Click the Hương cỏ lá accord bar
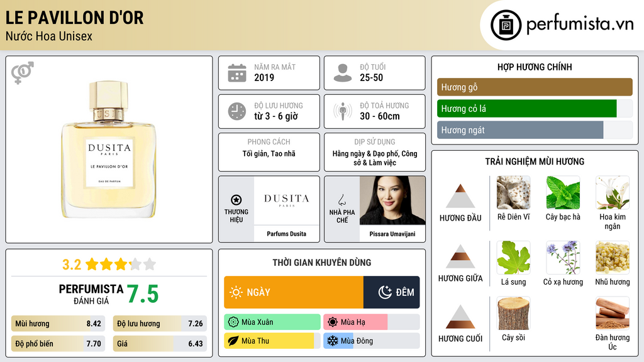644x362 pixels. (535, 109)
